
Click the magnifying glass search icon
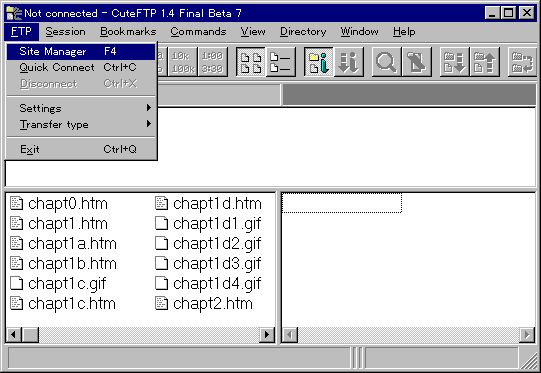pyautogui.click(x=386, y=62)
